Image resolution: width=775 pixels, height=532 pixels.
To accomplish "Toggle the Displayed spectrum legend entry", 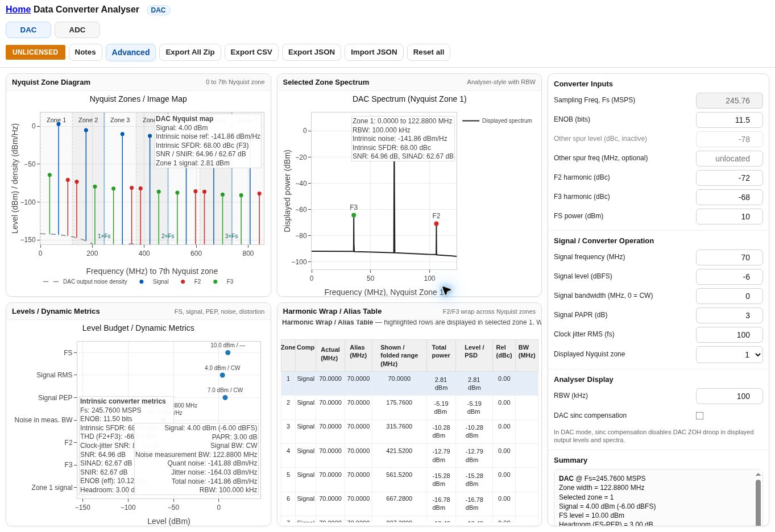I will click(x=498, y=121).
